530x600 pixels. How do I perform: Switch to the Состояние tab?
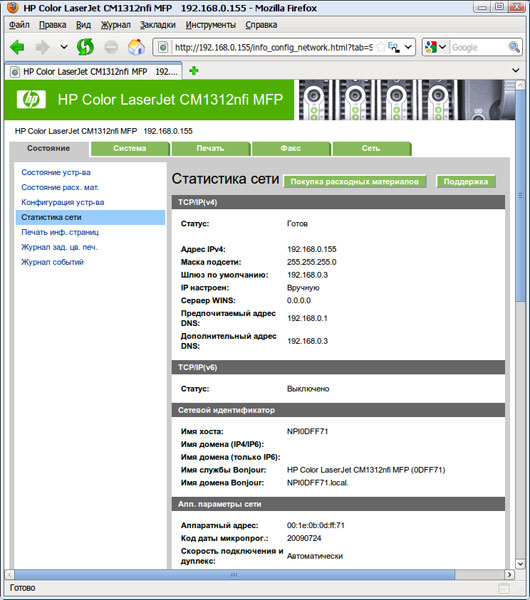(x=49, y=148)
